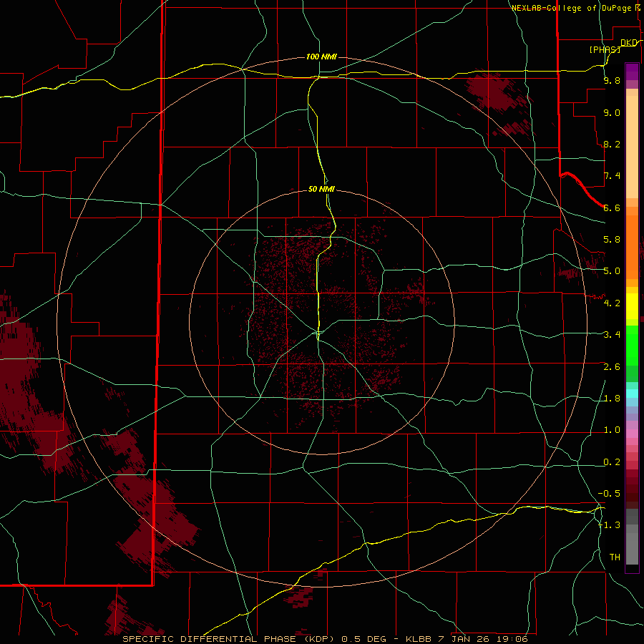Pick the orange segment of the color bar
The width and height of the screenshot is (644, 644).
point(632,246)
